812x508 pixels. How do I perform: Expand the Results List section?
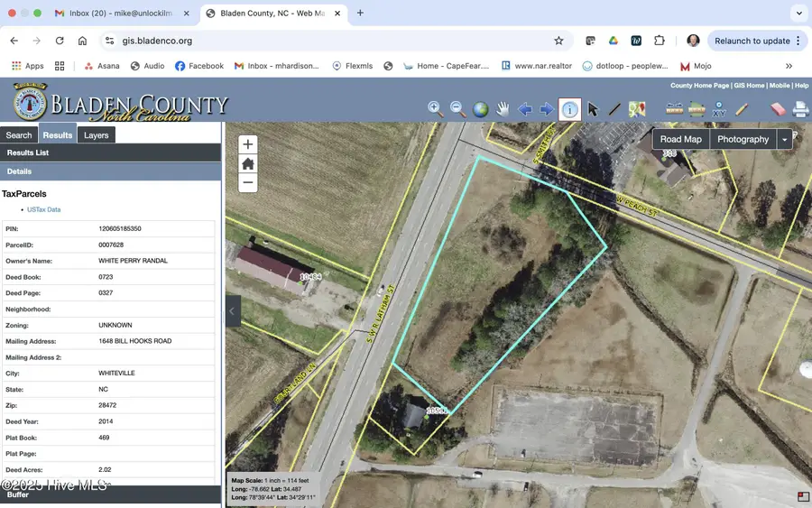(x=110, y=152)
